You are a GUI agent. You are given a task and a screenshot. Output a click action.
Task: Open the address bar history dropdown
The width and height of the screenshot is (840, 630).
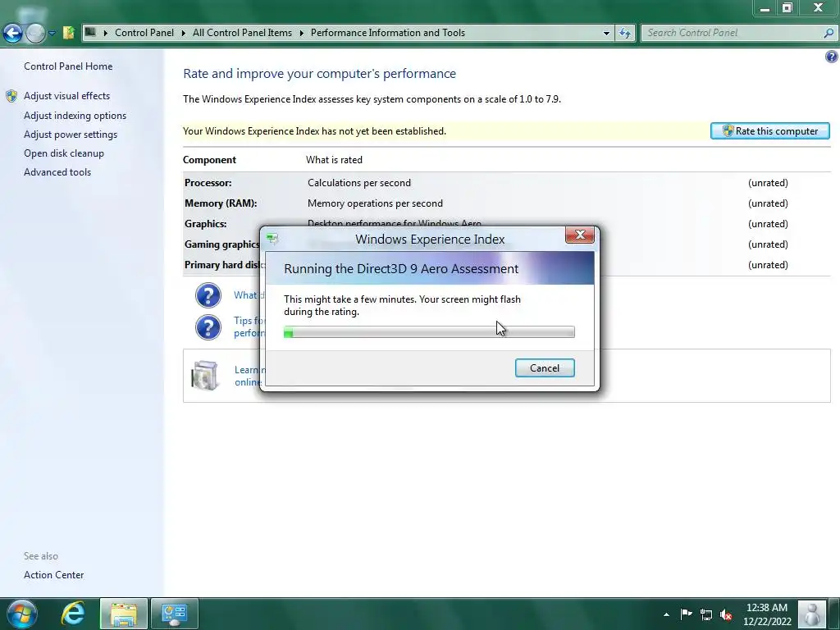606,33
